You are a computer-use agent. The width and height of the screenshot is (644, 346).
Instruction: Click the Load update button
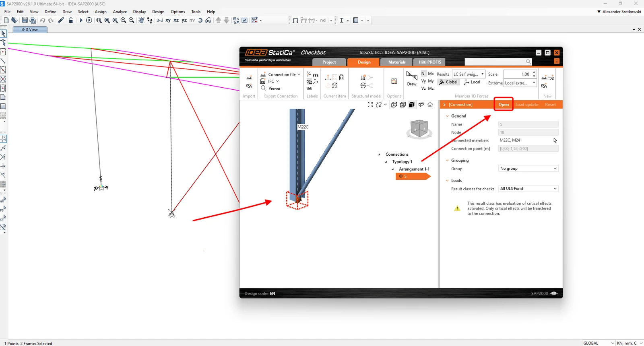point(526,105)
